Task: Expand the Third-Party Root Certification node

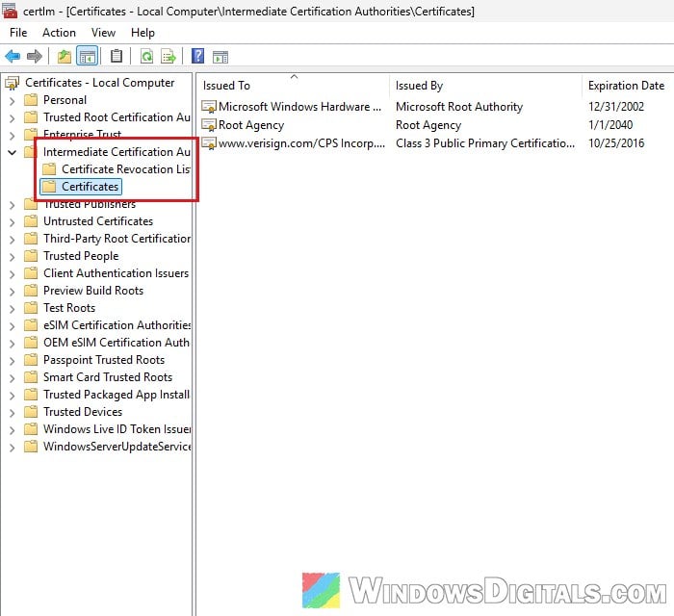Action: click(x=12, y=240)
